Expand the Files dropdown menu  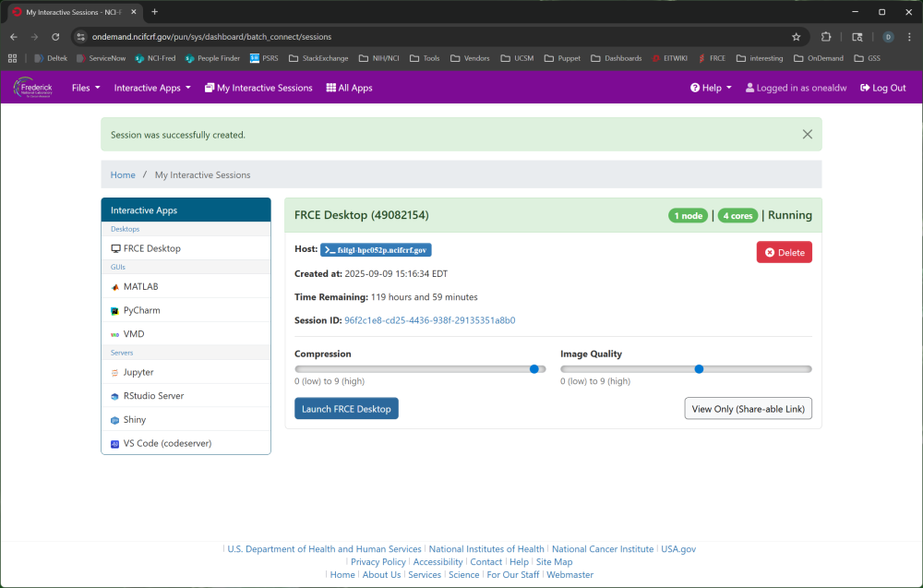(x=86, y=89)
